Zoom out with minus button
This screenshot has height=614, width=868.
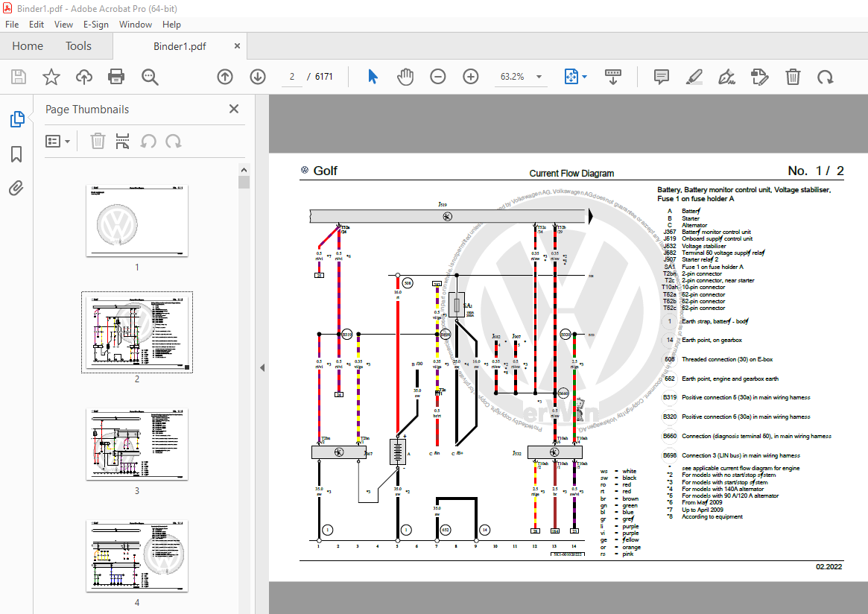(x=438, y=77)
